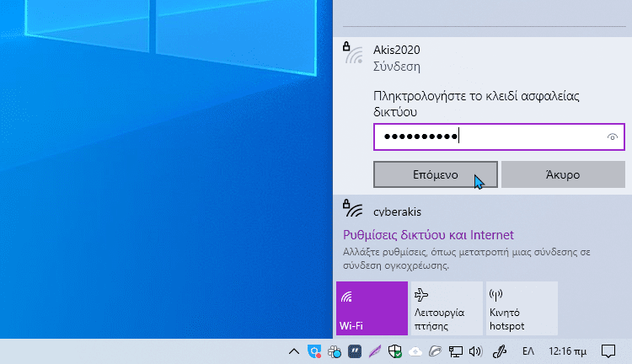632x364 pixels.
Task: Reveal the password with the eye icon
Action: (x=613, y=137)
